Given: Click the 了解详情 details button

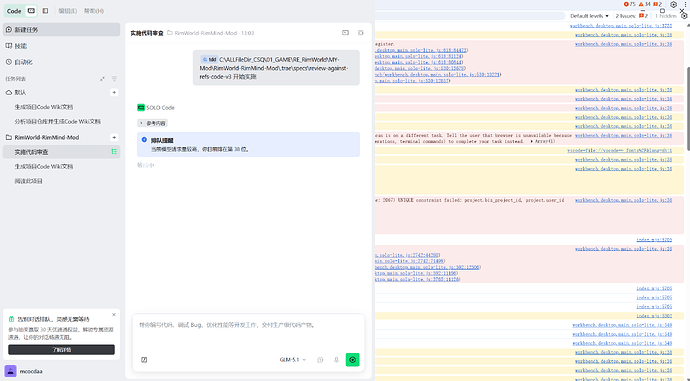Looking at the screenshot, I should (x=61, y=350).
